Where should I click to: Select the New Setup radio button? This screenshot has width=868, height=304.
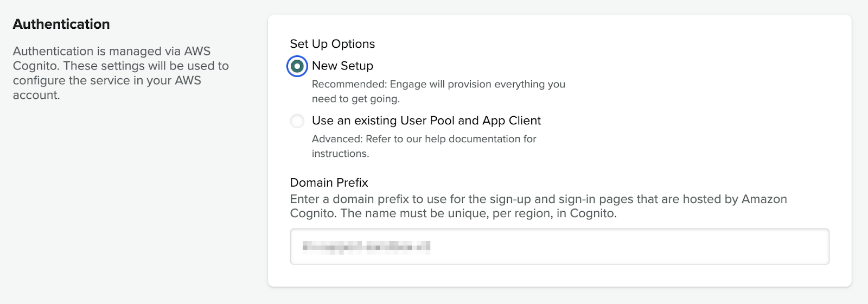tap(297, 66)
